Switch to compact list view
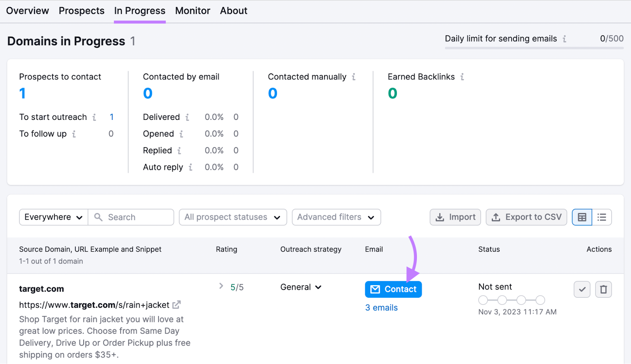Image resolution: width=631 pixels, height=364 pixels. pos(602,217)
